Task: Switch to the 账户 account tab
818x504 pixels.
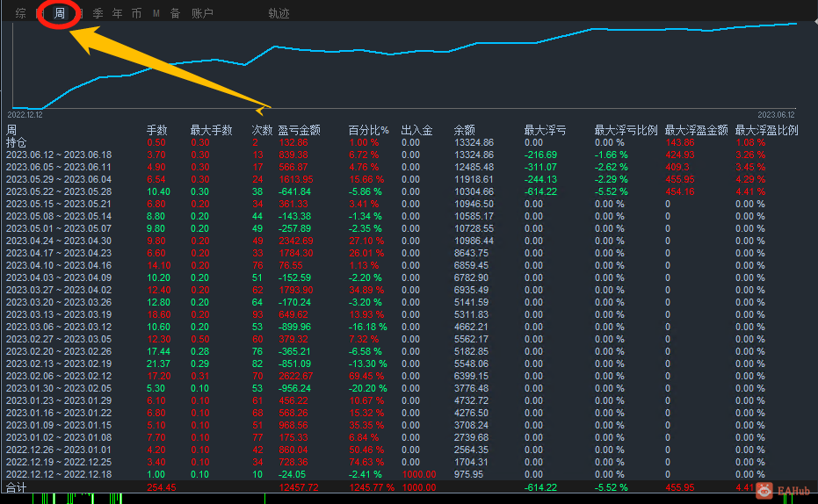Action: coord(202,13)
